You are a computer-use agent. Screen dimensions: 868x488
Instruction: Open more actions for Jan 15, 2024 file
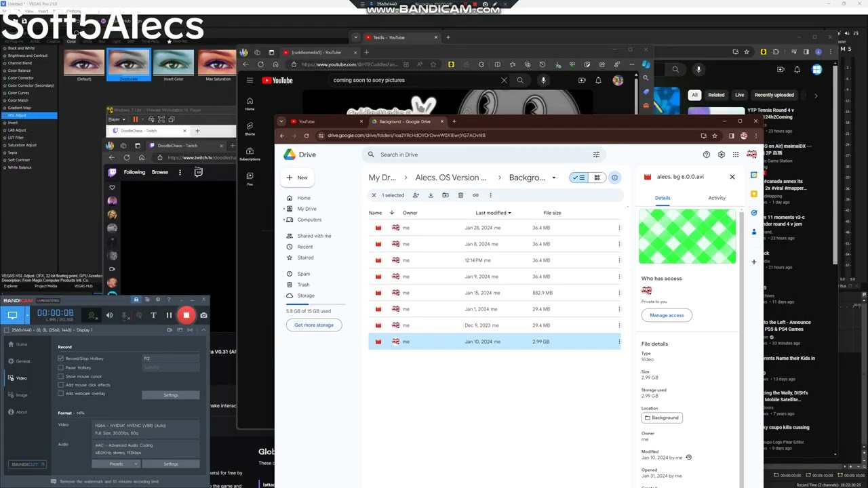[619, 293]
